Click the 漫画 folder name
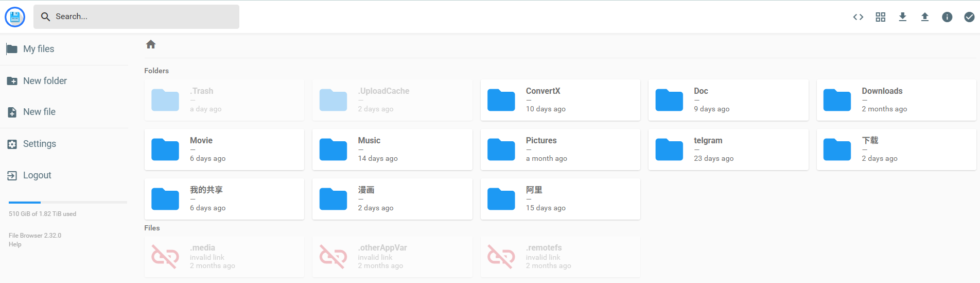980x283 pixels. (x=366, y=190)
